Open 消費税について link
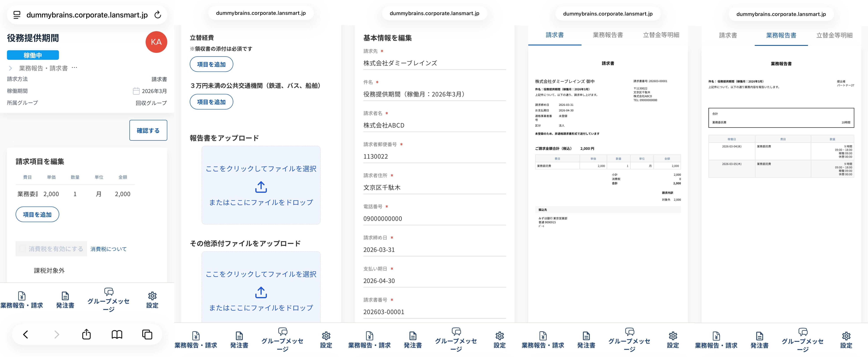The height and width of the screenshot is (357, 868). 109,249
